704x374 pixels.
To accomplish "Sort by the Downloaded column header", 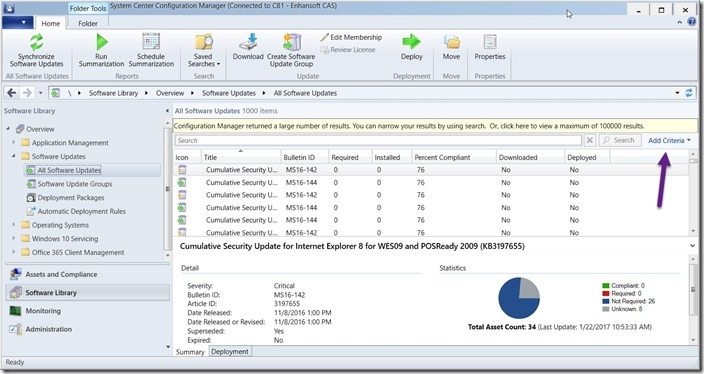I will pyautogui.click(x=530, y=157).
